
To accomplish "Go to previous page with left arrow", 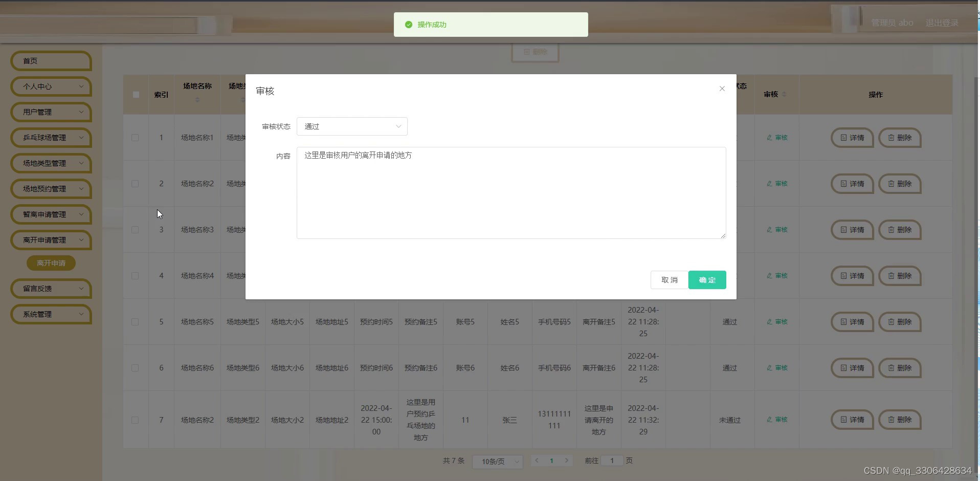I will click(537, 461).
